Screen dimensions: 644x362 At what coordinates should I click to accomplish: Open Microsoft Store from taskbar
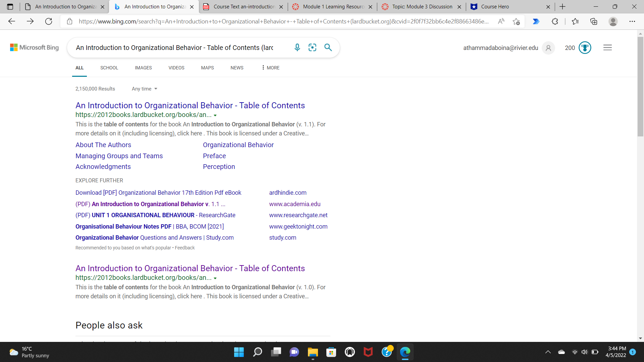coord(331,352)
